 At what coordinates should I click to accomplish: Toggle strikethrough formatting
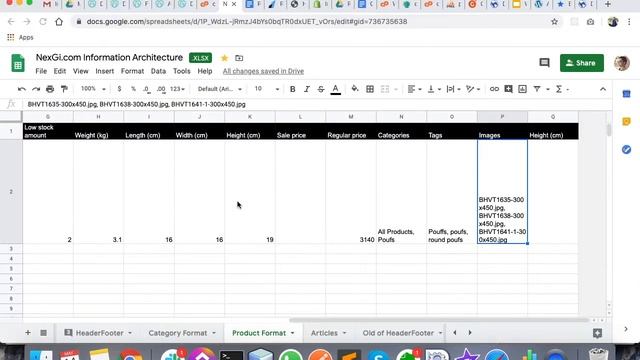(321, 89)
